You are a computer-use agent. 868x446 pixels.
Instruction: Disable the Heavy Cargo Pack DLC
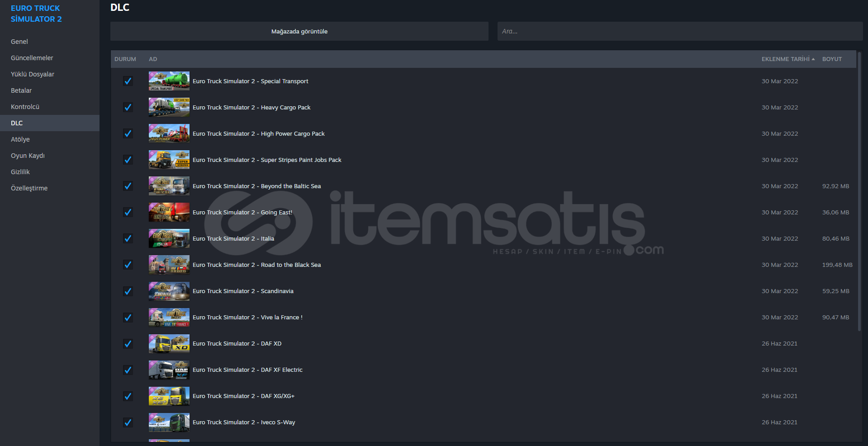[128, 107]
